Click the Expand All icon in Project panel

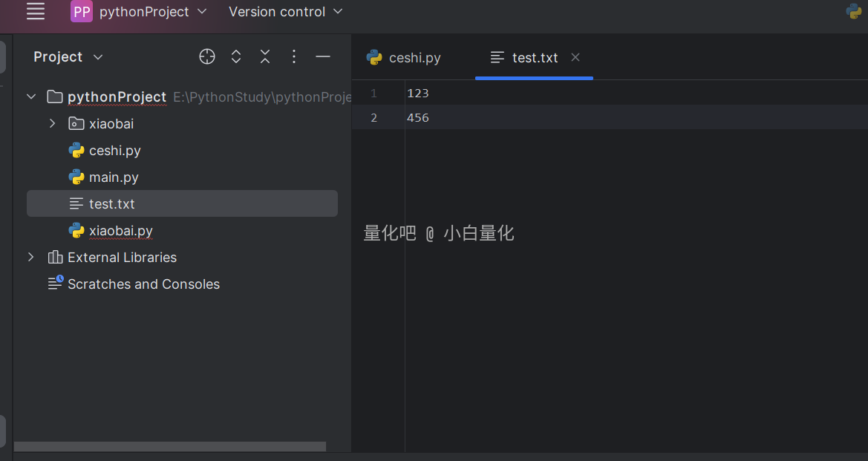click(x=236, y=57)
